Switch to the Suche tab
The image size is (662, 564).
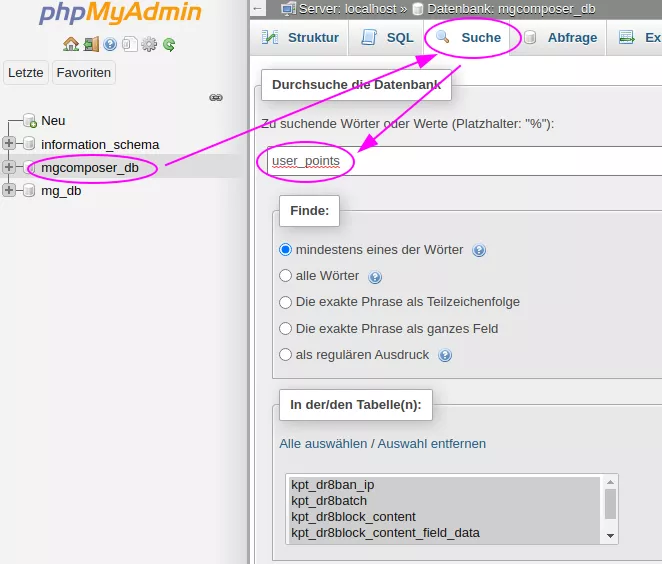click(469, 38)
